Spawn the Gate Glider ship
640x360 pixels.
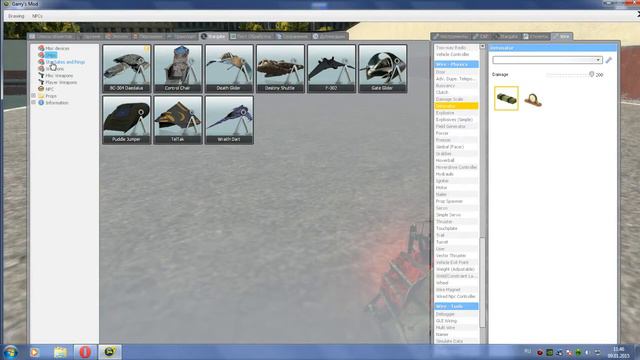point(382,69)
